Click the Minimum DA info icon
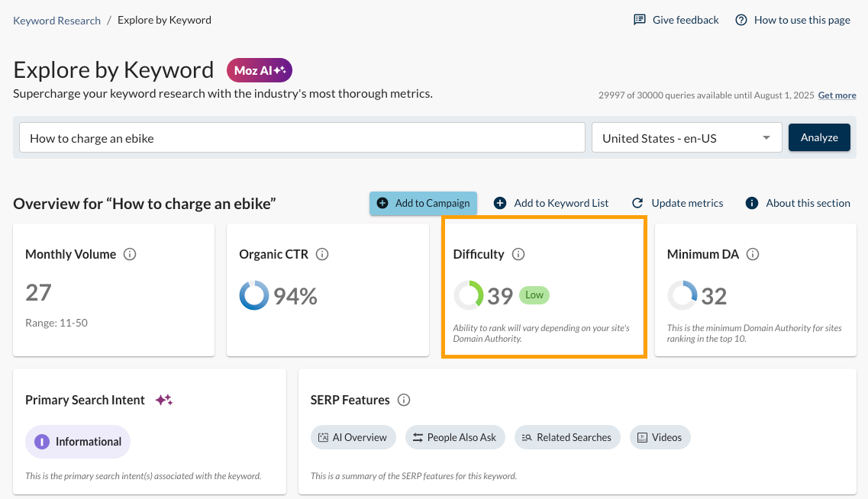The height and width of the screenshot is (499, 868). click(x=753, y=254)
